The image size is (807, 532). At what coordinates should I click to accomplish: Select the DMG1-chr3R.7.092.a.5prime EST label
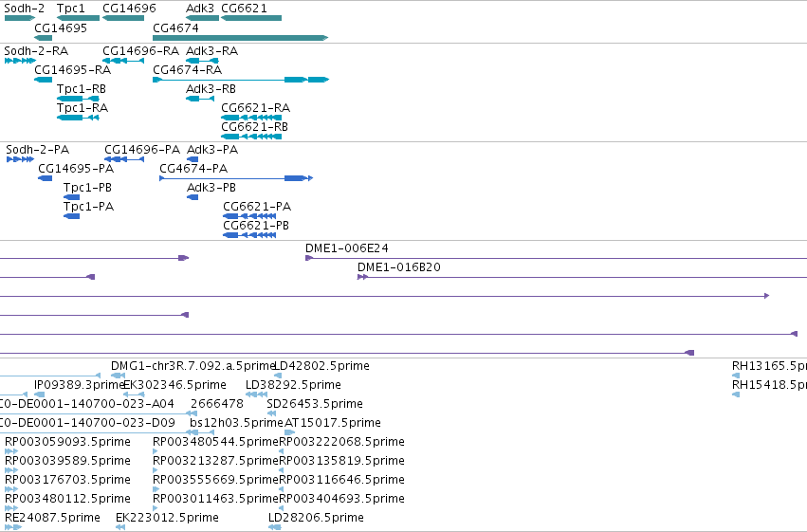pos(194,366)
